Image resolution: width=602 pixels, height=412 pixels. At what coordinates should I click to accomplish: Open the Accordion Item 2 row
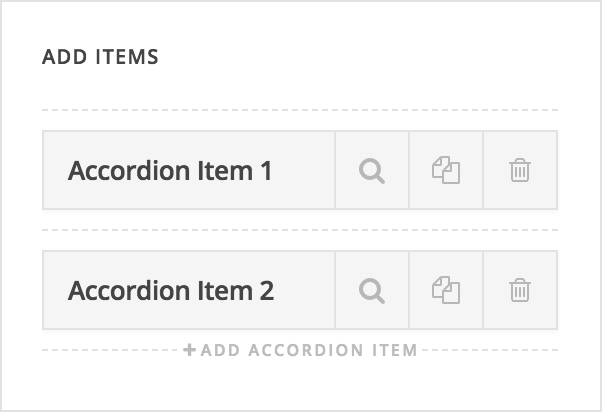pos(189,290)
